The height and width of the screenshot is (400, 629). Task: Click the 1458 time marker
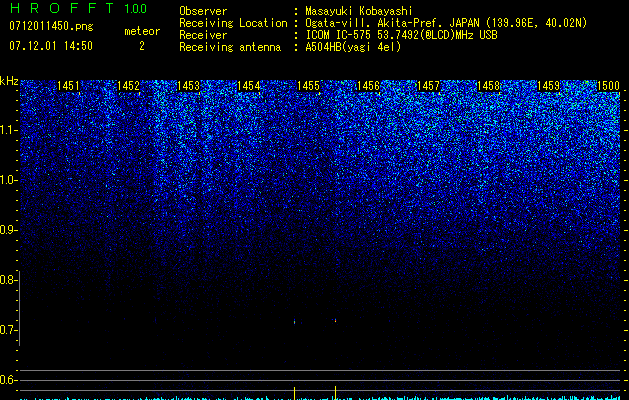[x=488, y=86]
